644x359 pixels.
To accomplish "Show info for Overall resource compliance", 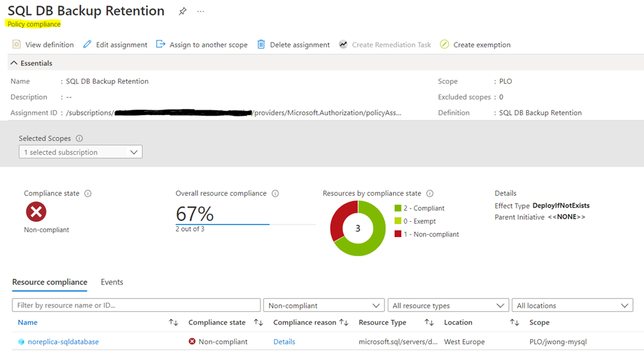I will pos(275,193).
